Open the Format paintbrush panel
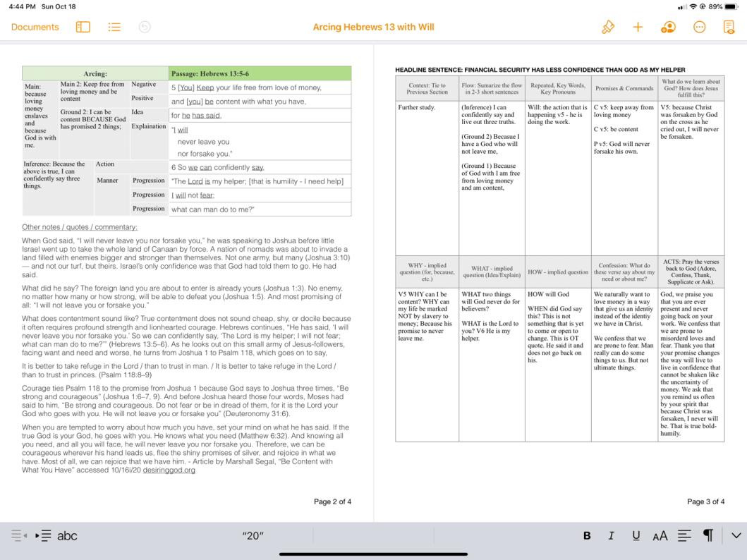Viewport: 747px width, 560px height. 607,28
